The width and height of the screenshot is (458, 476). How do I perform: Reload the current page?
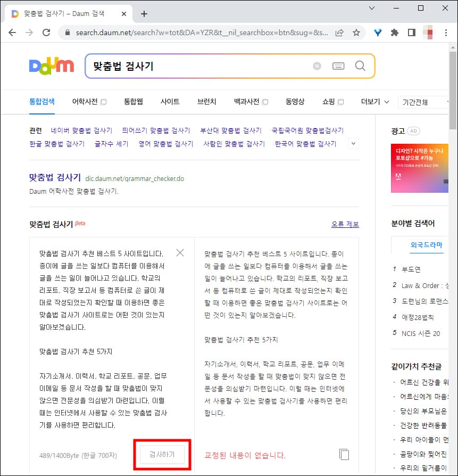coord(46,32)
